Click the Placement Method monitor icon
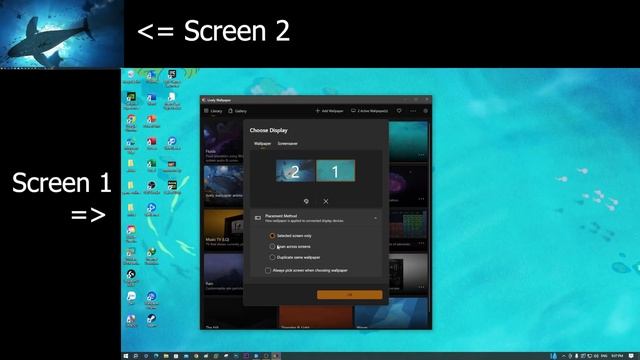 tap(258, 218)
